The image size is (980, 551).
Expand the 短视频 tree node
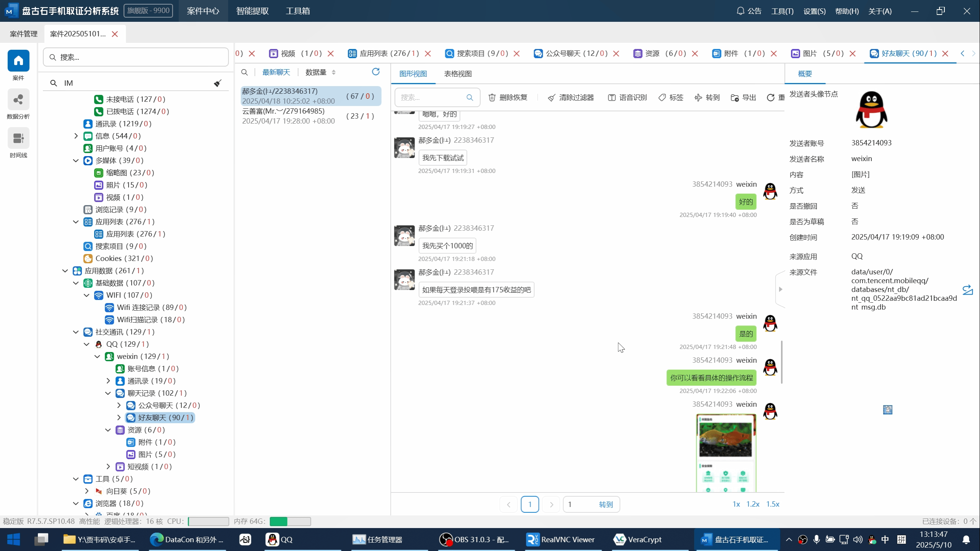tap(108, 466)
